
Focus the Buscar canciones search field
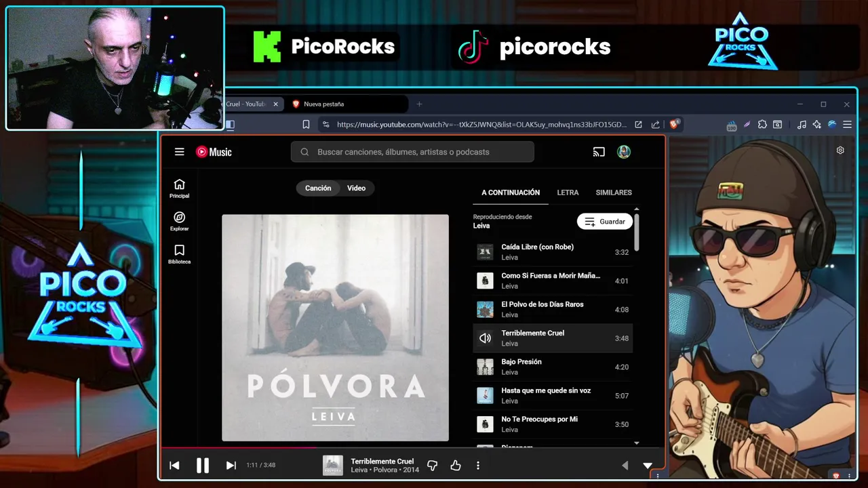tap(412, 152)
